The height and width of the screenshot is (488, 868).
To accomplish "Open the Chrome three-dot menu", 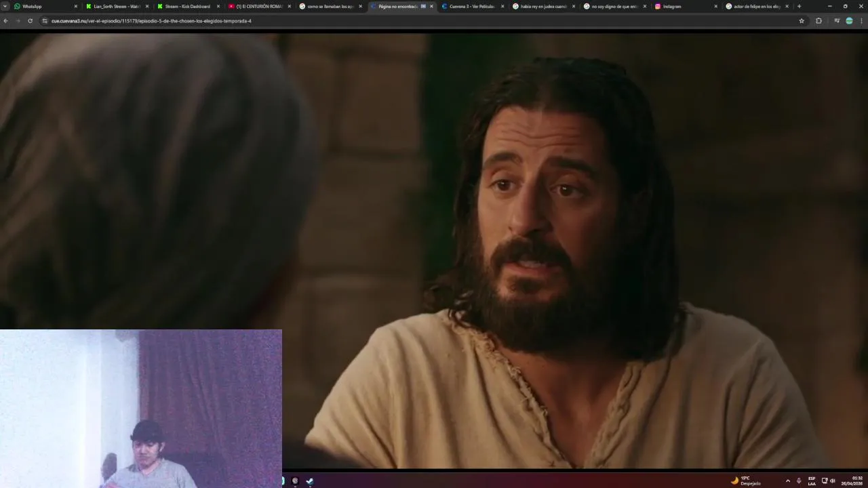I will pyautogui.click(x=861, y=21).
